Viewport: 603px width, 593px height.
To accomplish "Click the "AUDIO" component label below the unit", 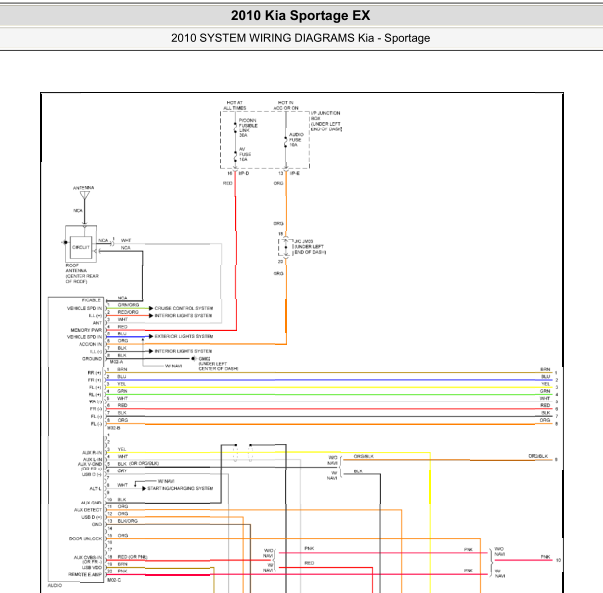I will pyautogui.click(x=55, y=586).
